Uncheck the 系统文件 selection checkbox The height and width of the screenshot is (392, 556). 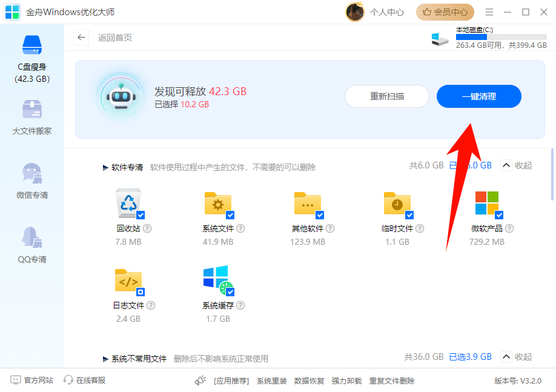(x=230, y=215)
